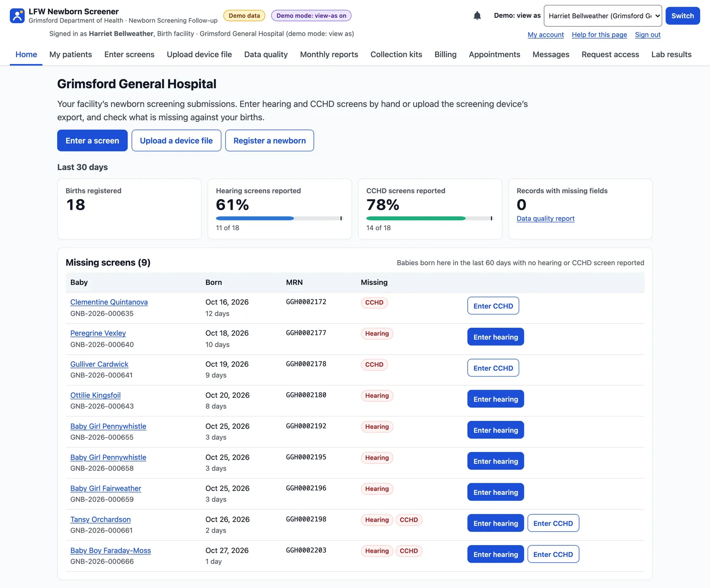
Task: Click Enter hearing for Tansy Orchardson
Action: pyautogui.click(x=496, y=523)
